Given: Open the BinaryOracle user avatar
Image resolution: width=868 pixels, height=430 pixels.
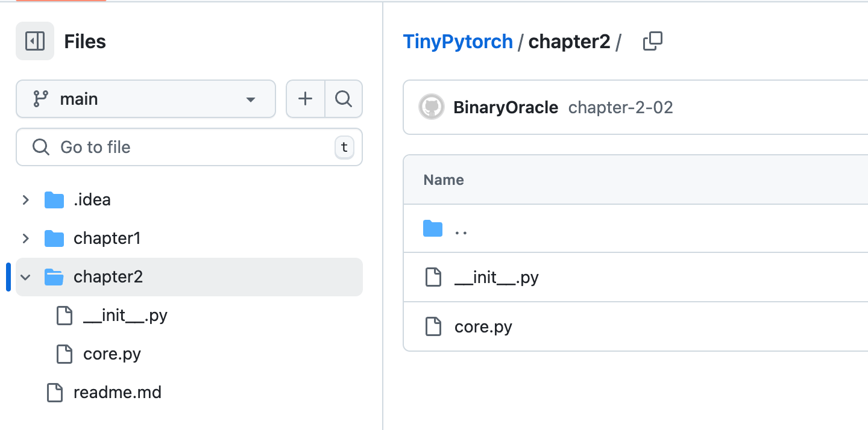Looking at the screenshot, I should [x=431, y=108].
